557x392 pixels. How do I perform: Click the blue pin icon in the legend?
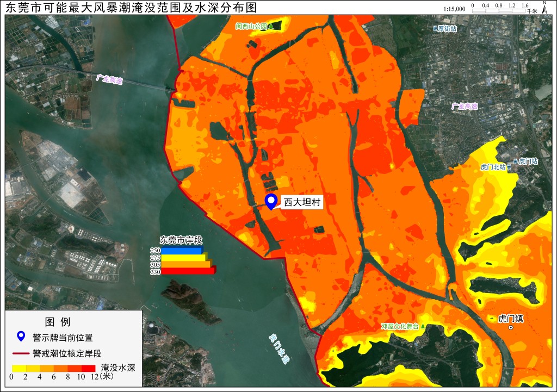tap(21, 337)
